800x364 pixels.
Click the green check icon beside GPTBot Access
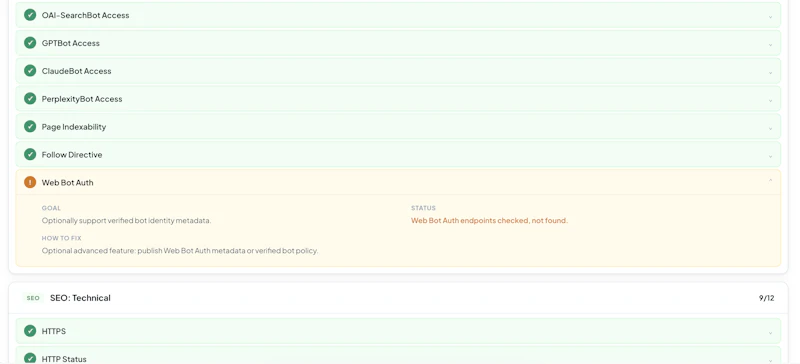(x=30, y=43)
